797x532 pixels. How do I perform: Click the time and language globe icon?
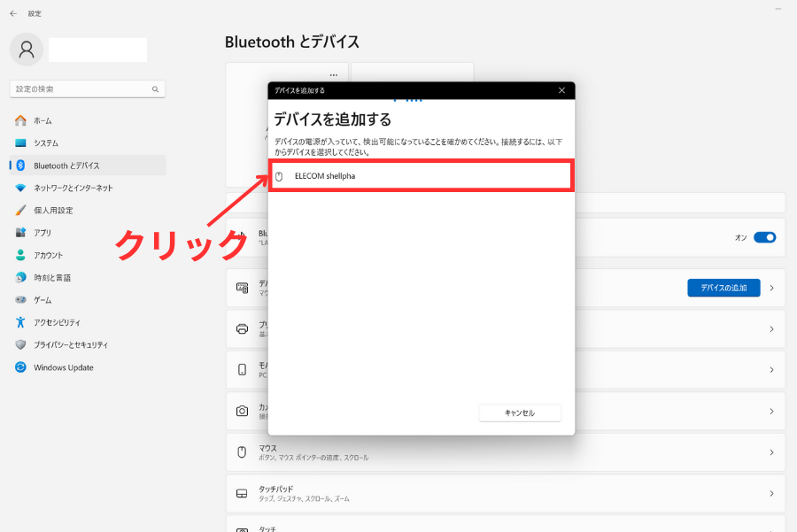[x=20, y=277]
